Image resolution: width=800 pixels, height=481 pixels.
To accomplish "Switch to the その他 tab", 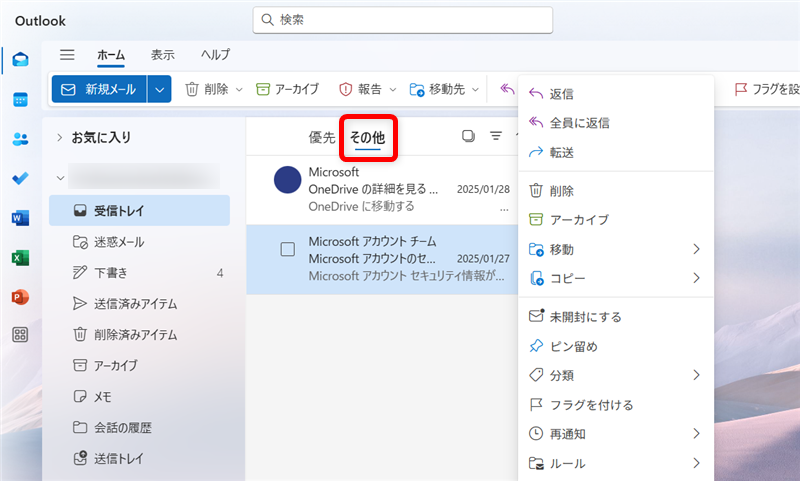I will [x=367, y=138].
